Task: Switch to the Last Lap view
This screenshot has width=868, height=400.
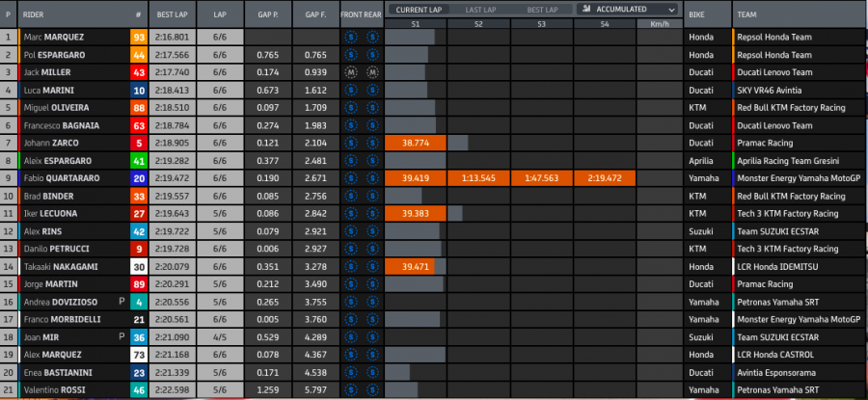Action: (479, 9)
